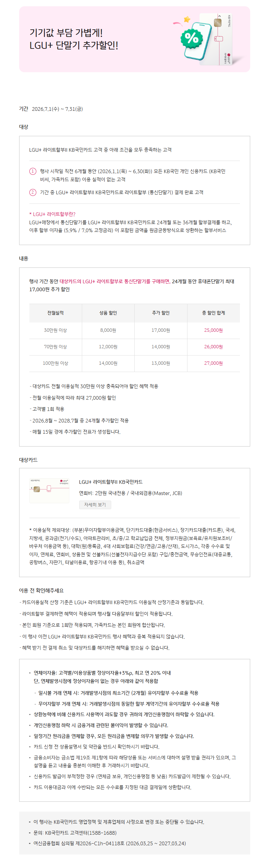Screen dimensions: 268x868
Task: Select the 전월실적 table header
Action: (56, 313)
